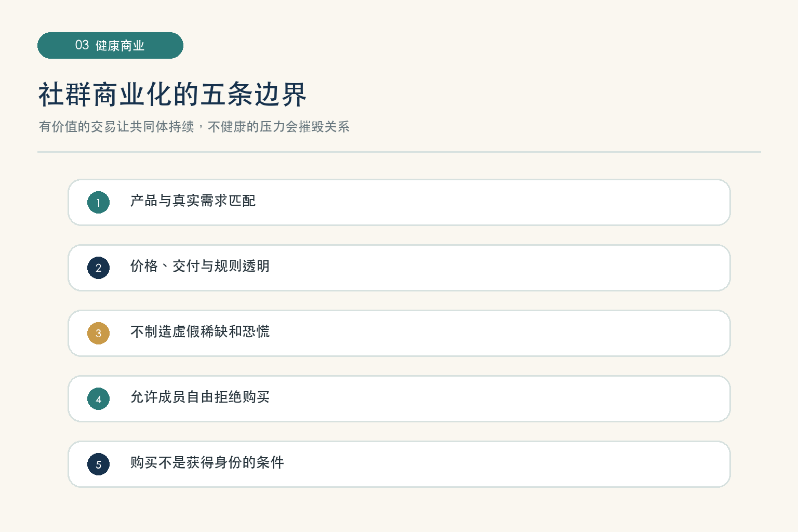Select the 03 健康商业 section badge

pos(110,45)
